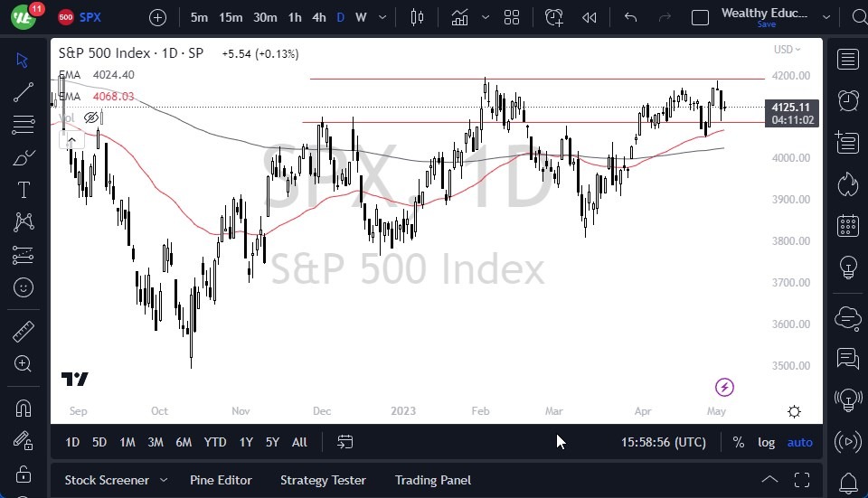Select the trend line drawing tool
The width and height of the screenshot is (868, 498).
(23, 92)
